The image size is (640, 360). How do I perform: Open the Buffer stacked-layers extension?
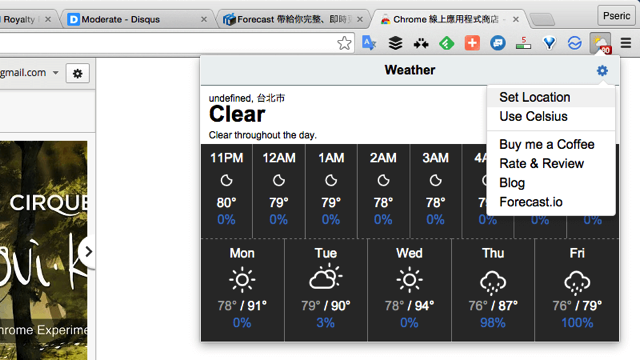click(x=395, y=43)
